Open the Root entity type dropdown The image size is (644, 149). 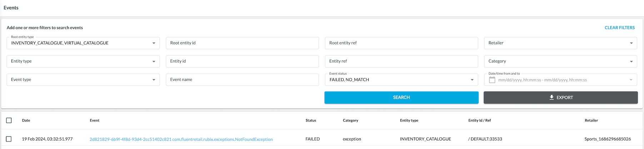[154, 43]
